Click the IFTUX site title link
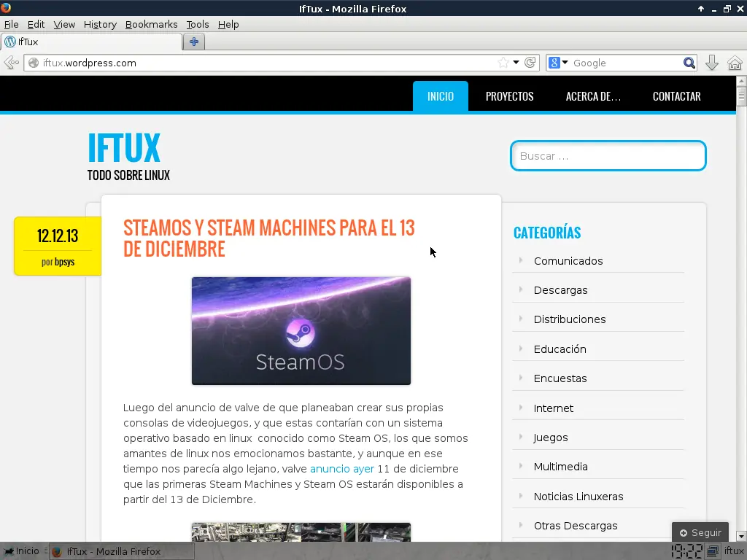This screenshot has height=560, width=747. (x=124, y=148)
